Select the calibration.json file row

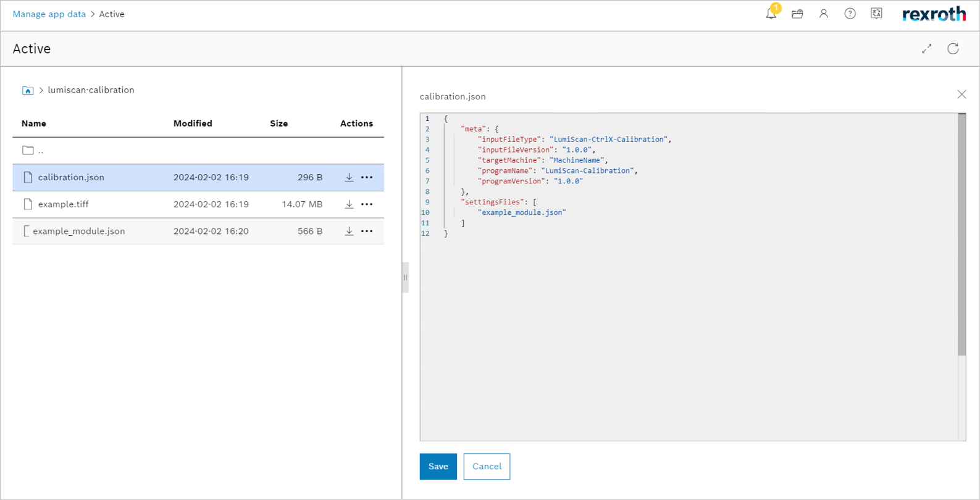pos(198,177)
